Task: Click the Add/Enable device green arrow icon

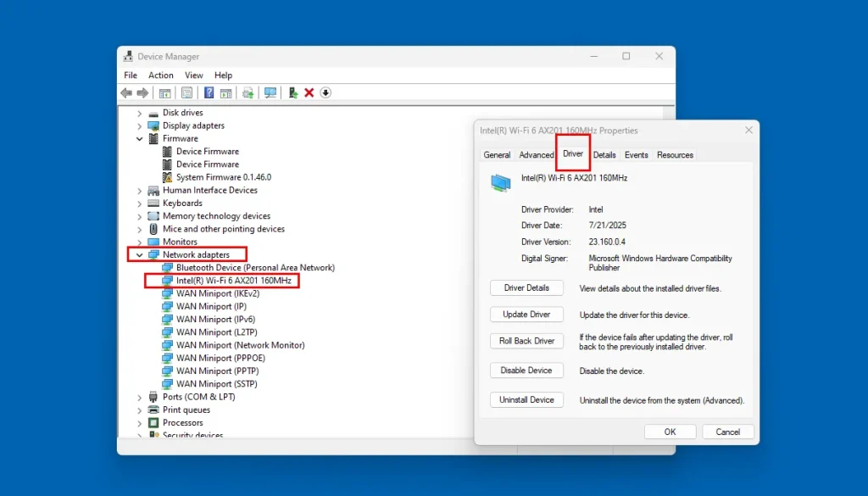Action: click(292, 93)
